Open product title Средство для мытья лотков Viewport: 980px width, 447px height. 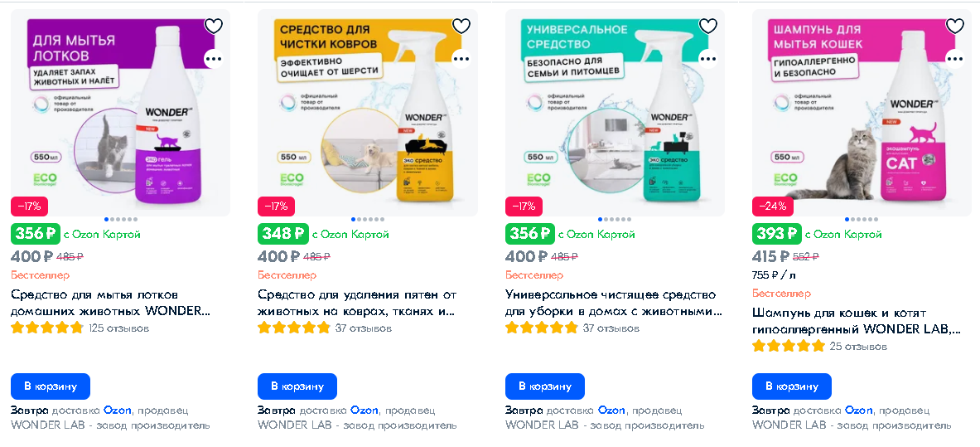[x=111, y=303]
